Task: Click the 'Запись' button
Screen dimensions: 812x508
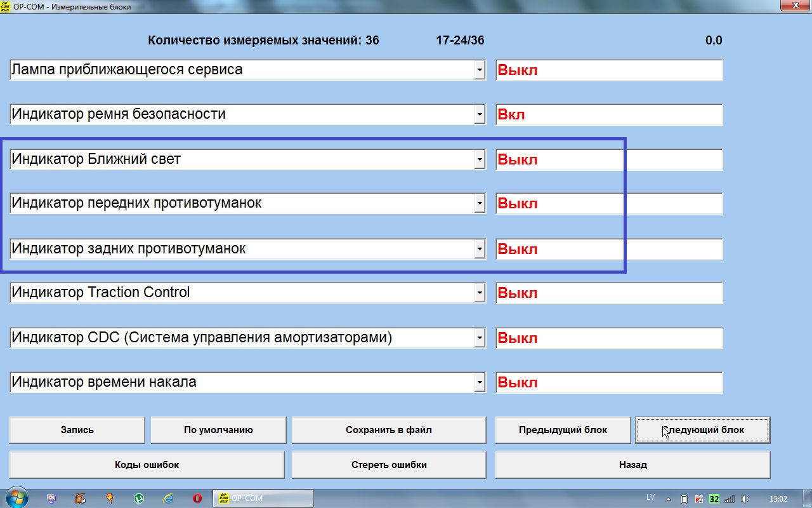Action: pos(77,430)
